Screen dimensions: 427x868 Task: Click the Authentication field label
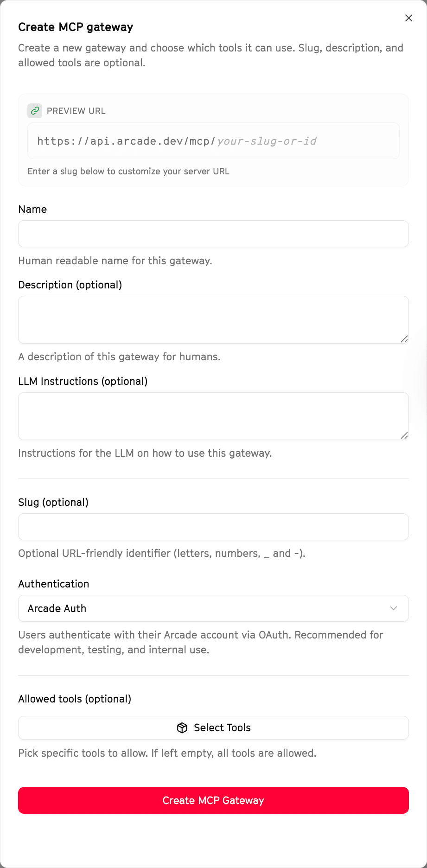click(53, 583)
